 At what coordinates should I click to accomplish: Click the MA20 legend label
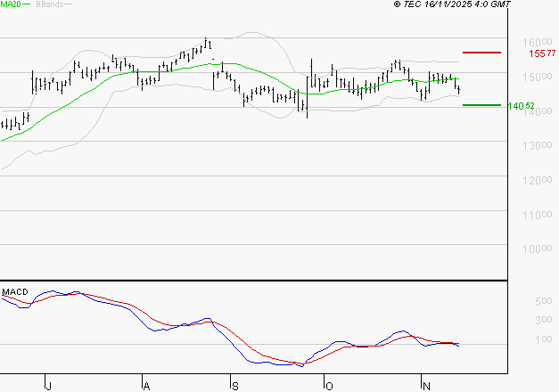(x=11, y=4)
